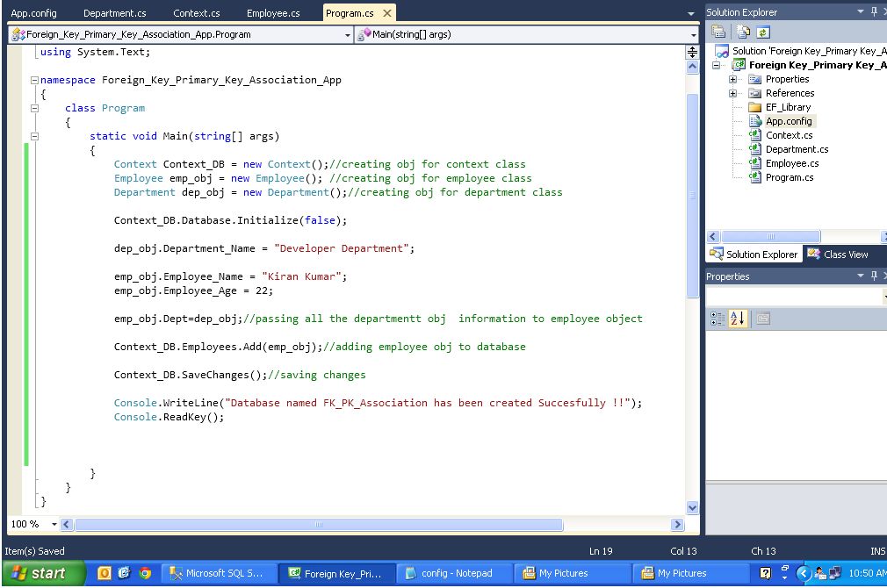The width and height of the screenshot is (887, 588).
Task: Collapse the class Program code block
Action: tap(34, 108)
